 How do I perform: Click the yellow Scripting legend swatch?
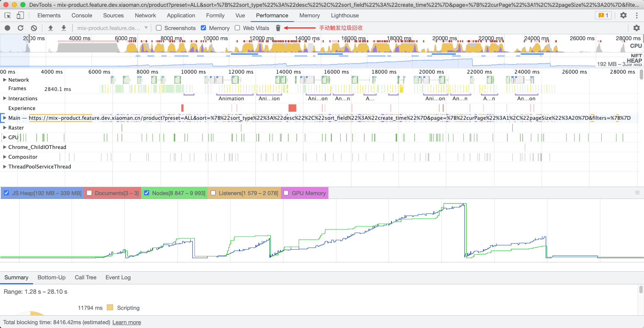pyautogui.click(x=110, y=308)
